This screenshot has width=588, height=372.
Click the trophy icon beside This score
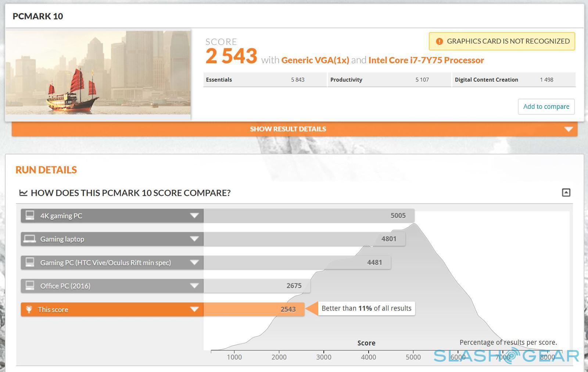tap(29, 309)
